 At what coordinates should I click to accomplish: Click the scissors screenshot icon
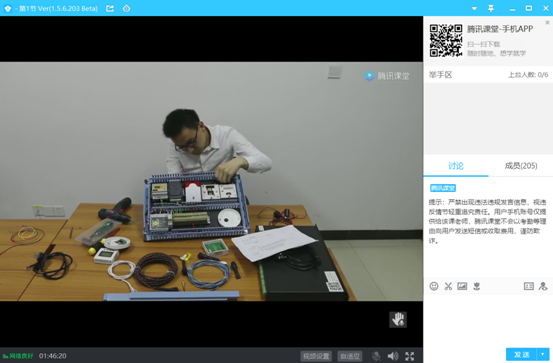448,286
